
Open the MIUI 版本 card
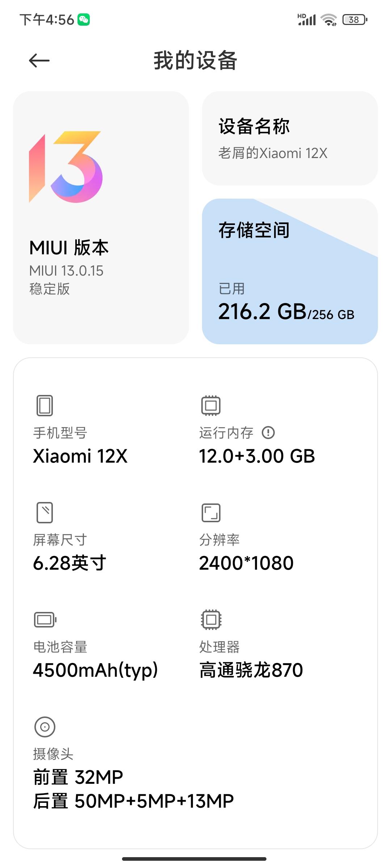click(x=101, y=218)
